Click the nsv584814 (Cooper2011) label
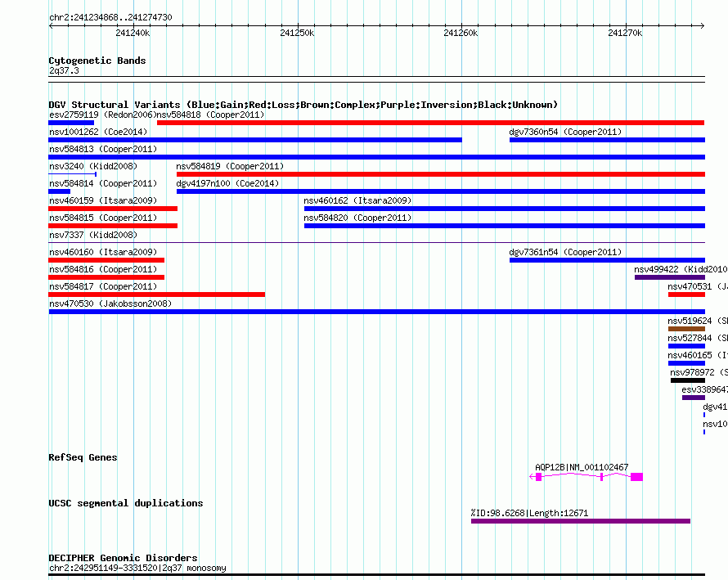Viewport: 728px width, 580px height. (103, 183)
